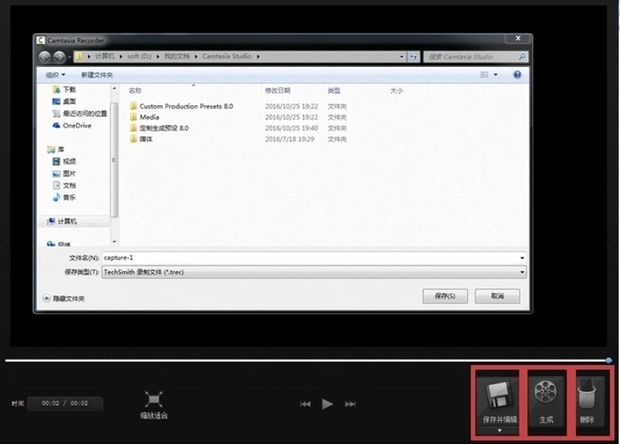Click the refresh button next to address bar

tap(414, 57)
